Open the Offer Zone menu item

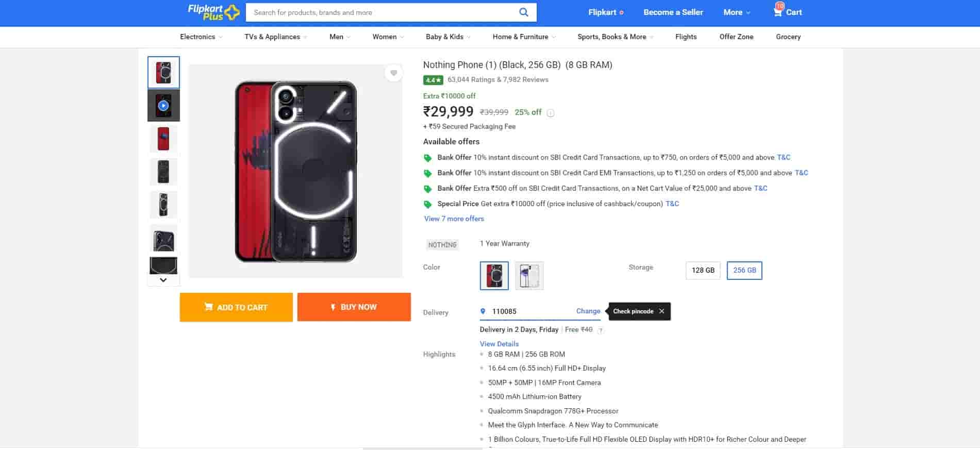pyautogui.click(x=736, y=37)
